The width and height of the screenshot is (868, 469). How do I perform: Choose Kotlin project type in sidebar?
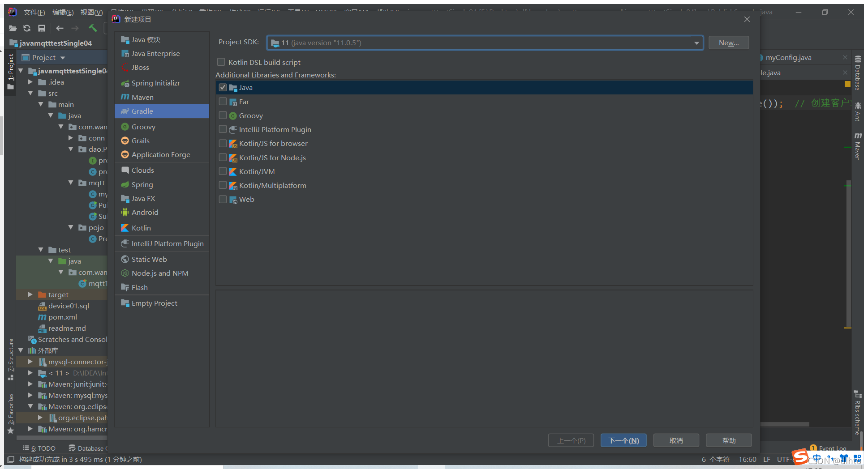point(162,228)
